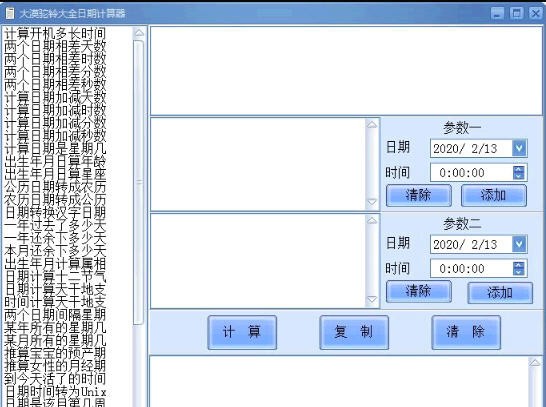Select list item 计算日期加减时数

tap(55, 111)
